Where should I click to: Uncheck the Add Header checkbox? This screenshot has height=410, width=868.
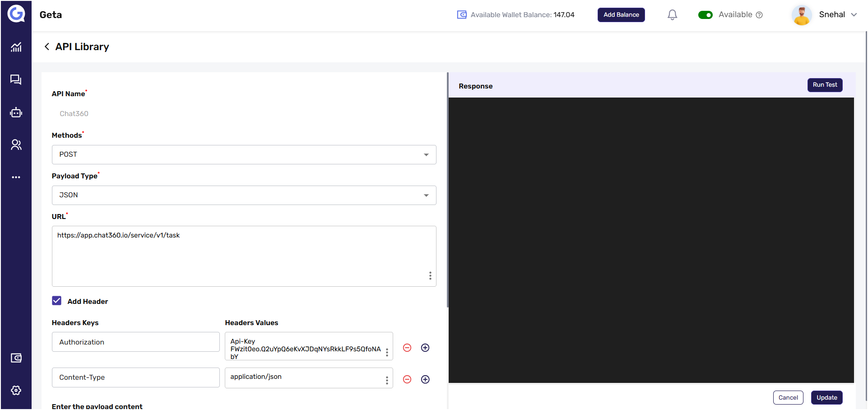tap(57, 301)
